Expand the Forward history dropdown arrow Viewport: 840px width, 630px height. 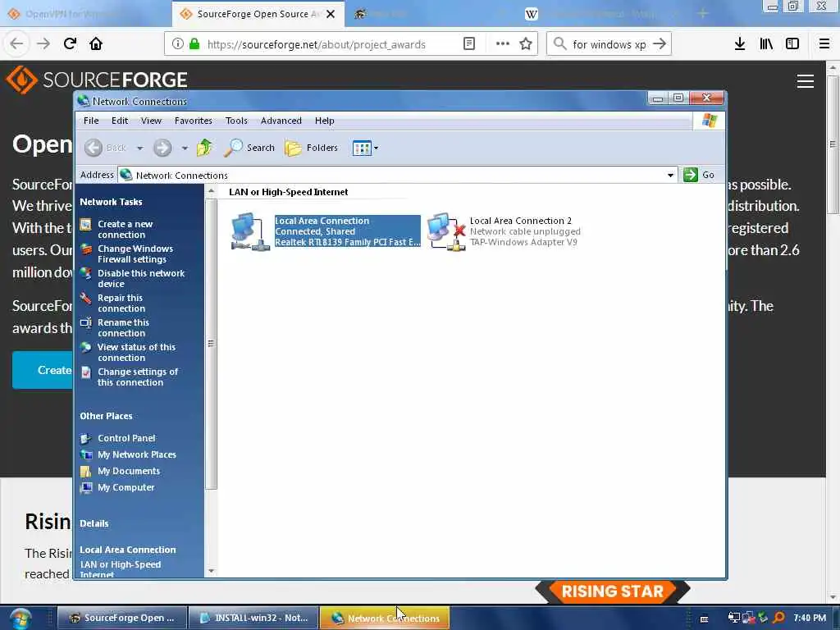point(185,148)
